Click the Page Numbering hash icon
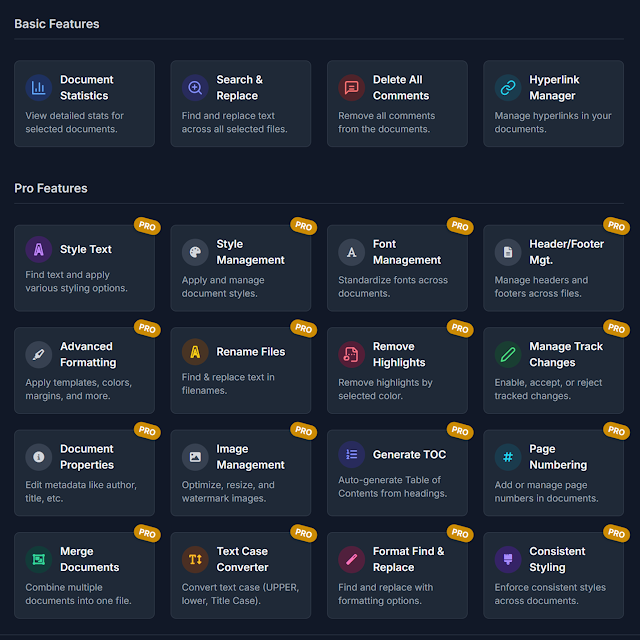 coord(508,457)
